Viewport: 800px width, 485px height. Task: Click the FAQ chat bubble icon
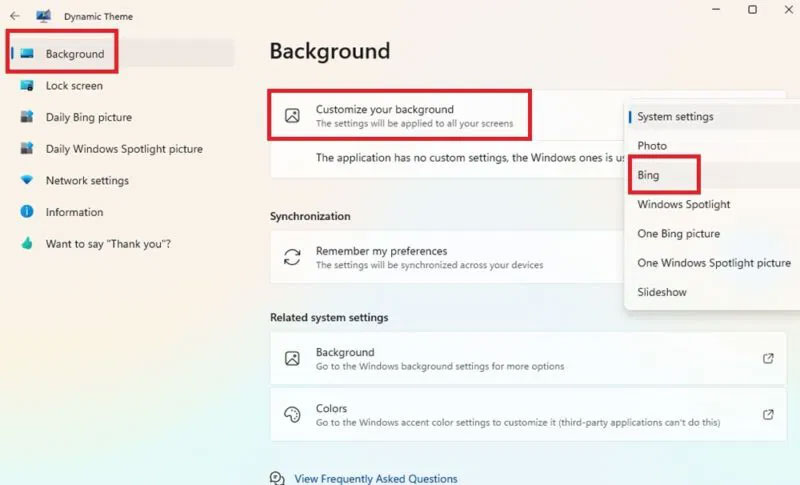coord(277,478)
